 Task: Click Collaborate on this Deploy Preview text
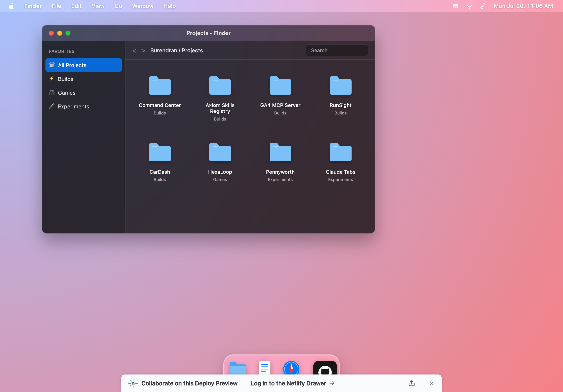[x=189, y=383]
